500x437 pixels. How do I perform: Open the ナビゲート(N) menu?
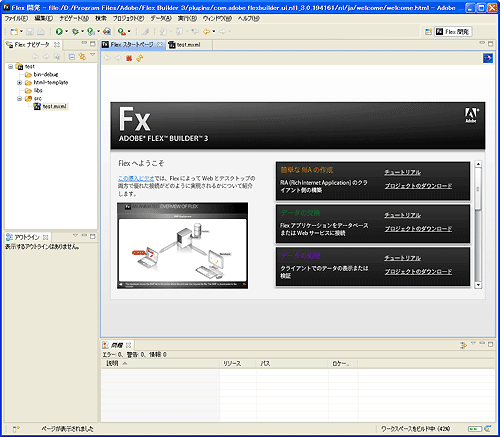(x=74, y=18)
